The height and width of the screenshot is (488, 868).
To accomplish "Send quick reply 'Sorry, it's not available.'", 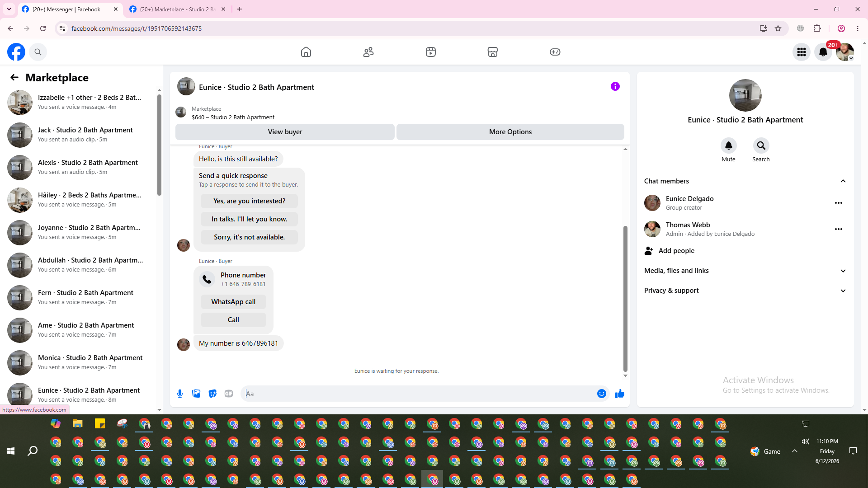I will (249, 237).
